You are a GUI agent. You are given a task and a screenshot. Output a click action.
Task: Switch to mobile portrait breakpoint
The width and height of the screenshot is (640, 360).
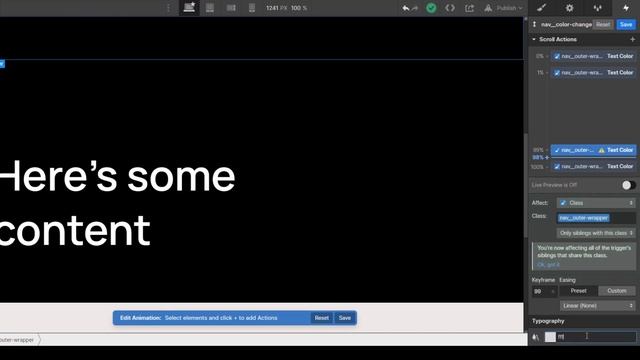tap(252, 8)
